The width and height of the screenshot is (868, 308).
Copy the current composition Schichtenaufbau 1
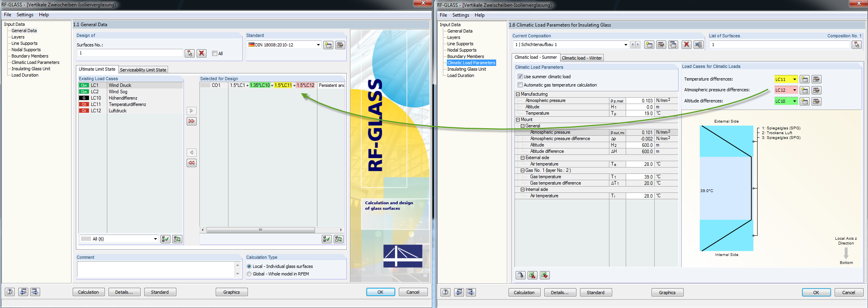click(x=673, y=44)
